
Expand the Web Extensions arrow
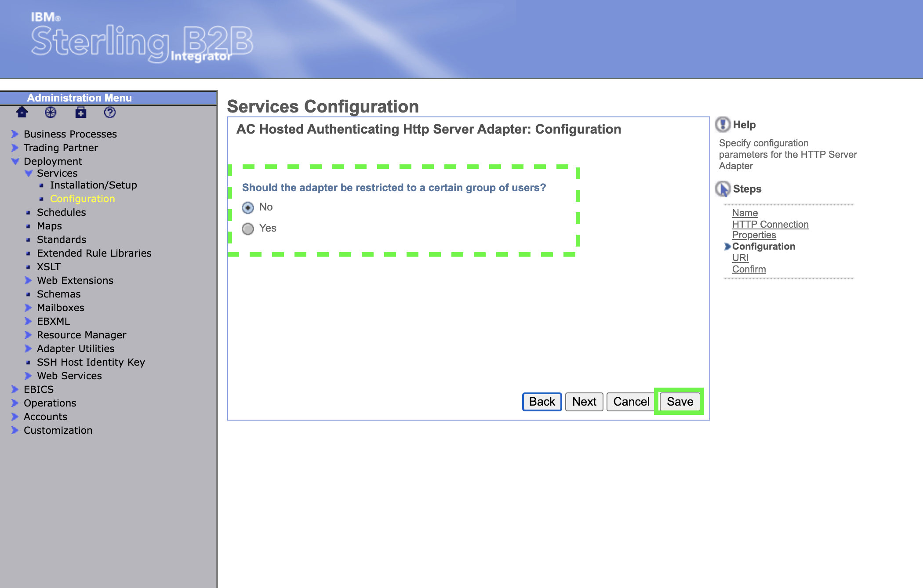point(28,280)
